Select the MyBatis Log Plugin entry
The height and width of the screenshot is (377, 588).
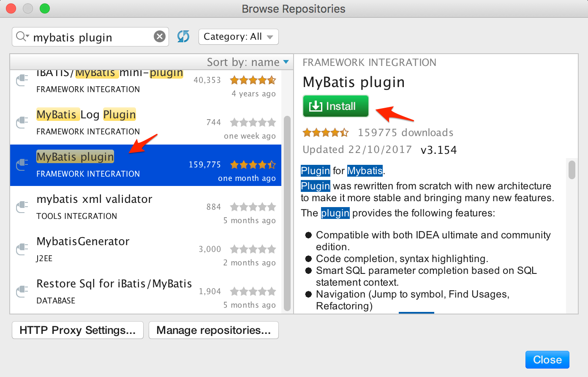click(x=146, y=123)
